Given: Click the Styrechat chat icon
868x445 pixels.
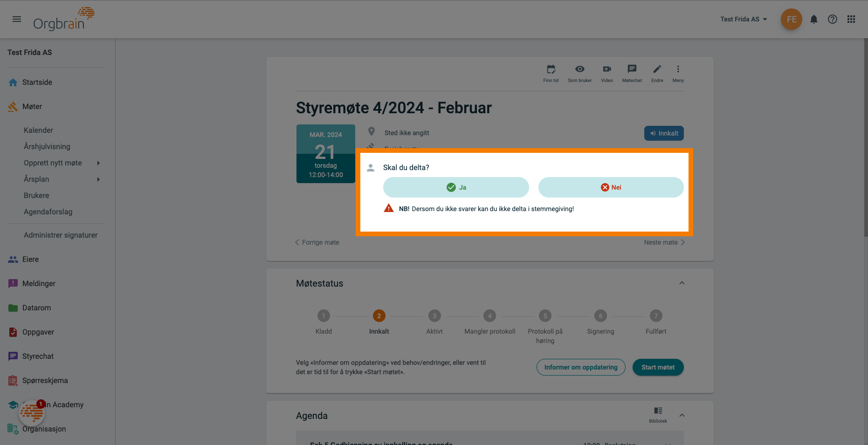Looking at the screenshot, I should tap(13, 356).
